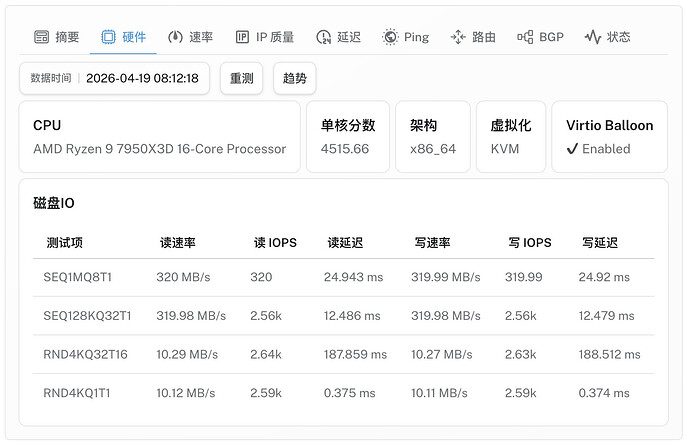The height and width of the screenshot is (443, 690).
Task: Select the RND4KQ1T1 test row name
Action: 77,393
